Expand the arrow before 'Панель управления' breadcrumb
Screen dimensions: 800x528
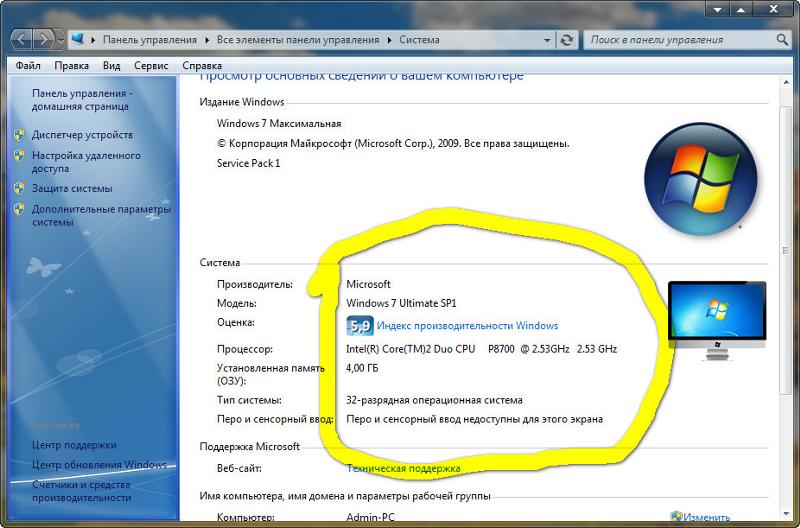(94, 40)
